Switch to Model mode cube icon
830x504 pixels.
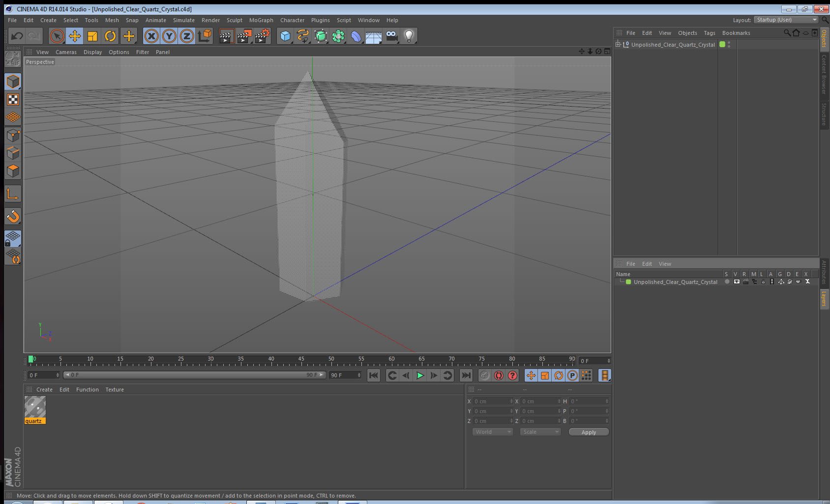point(13,82)
